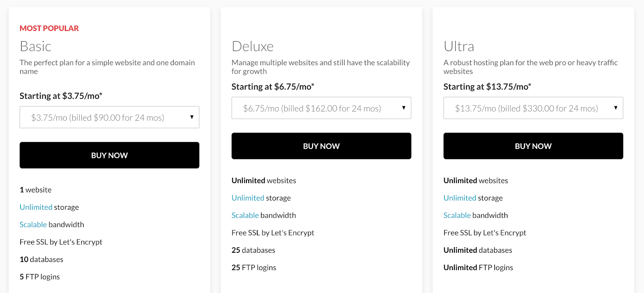Viewport: 644px width, 293px height.
Task: Click Buy Now for the Basic plan
Action: coord(109,155)
